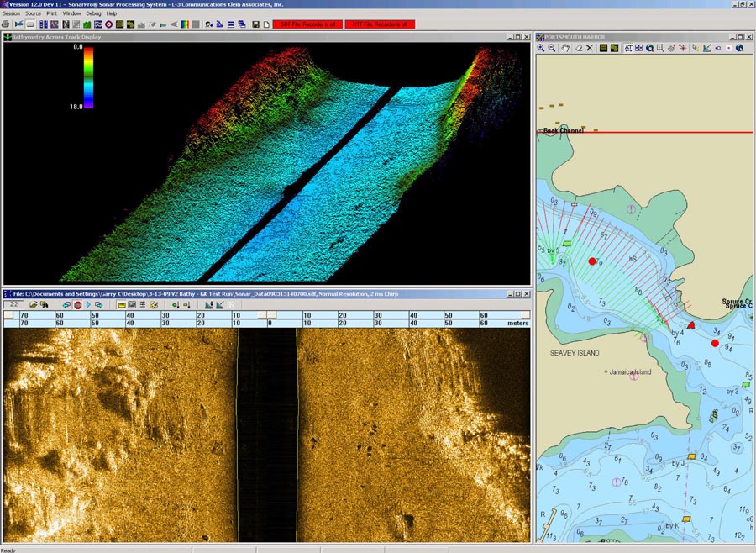This screenshot has height=553, width=756.
Task: Click the speed value field showing 22
Action: pyautogui.click(x=14, y=305)
